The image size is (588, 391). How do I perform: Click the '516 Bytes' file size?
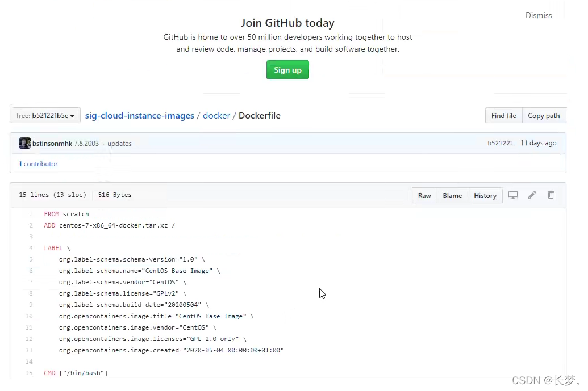(115, 195)
